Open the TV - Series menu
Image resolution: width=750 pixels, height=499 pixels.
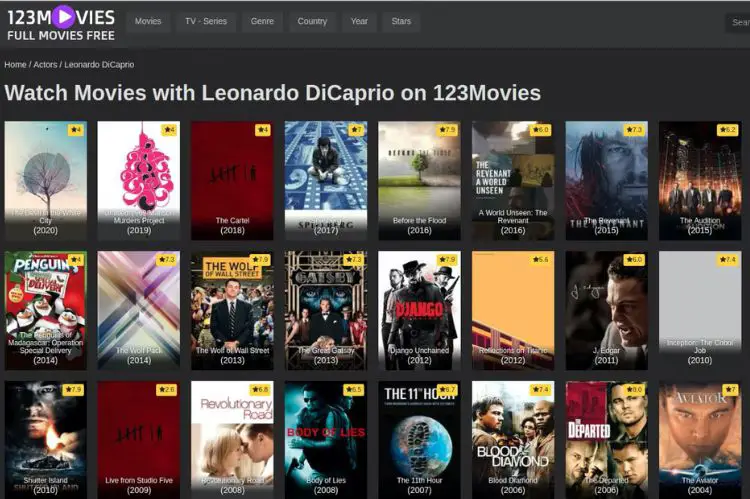206,21
